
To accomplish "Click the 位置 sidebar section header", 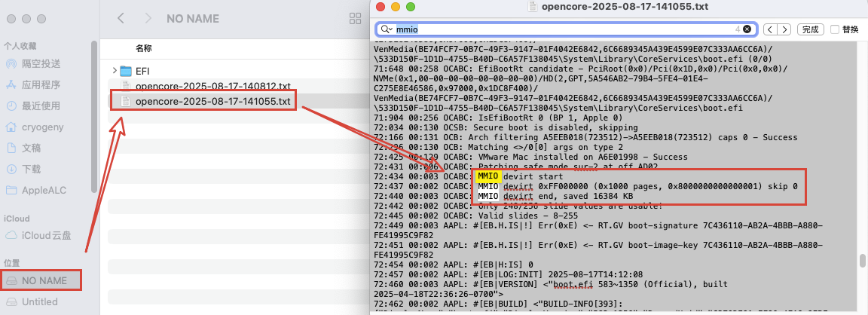I will click(11, 262).
